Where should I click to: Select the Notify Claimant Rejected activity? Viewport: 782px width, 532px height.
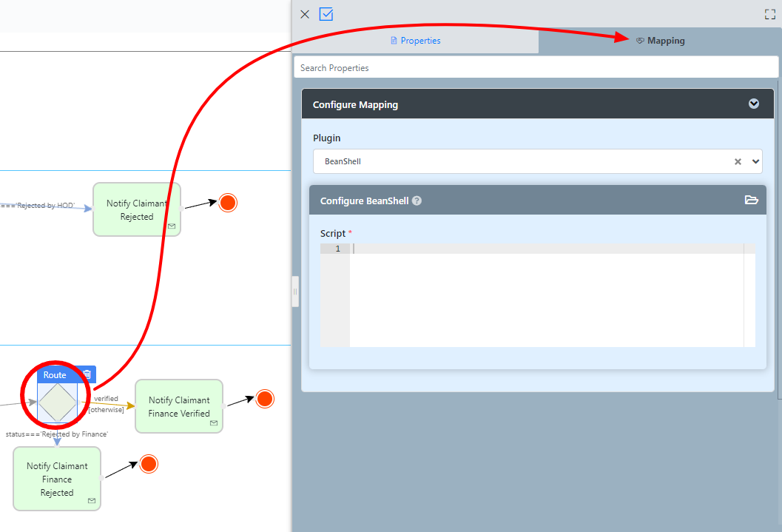click(136, 209)
